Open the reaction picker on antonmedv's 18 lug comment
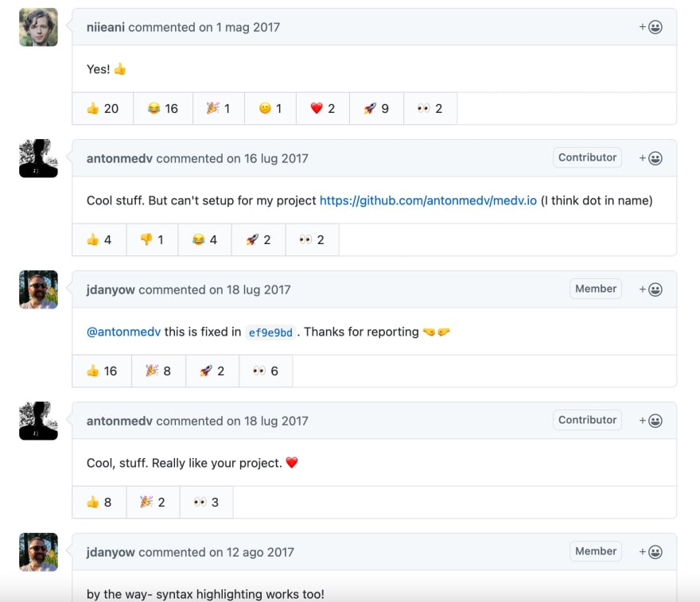This screenshot has width=700, height=602. click(x=651, y=421)
